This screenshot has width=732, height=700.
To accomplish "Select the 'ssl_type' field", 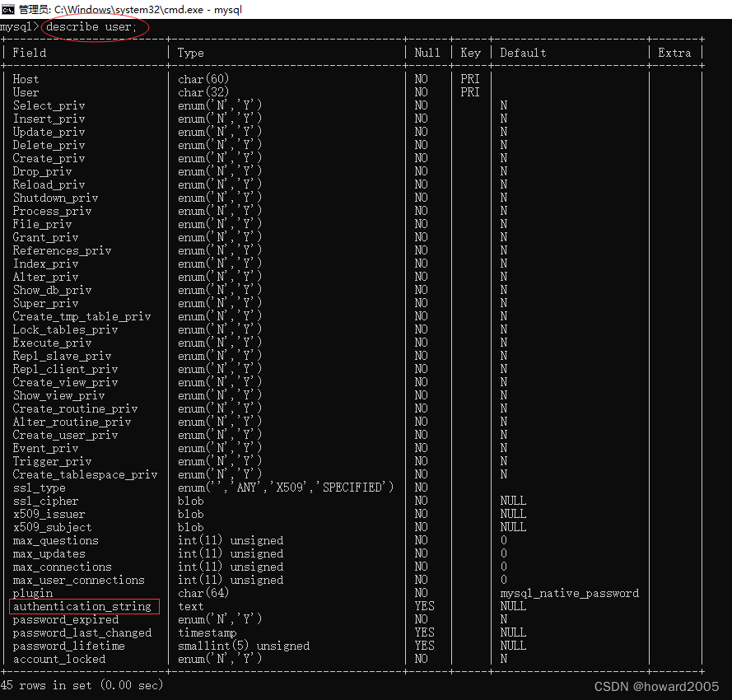I will pyautogui.click(x=40, y=488).
